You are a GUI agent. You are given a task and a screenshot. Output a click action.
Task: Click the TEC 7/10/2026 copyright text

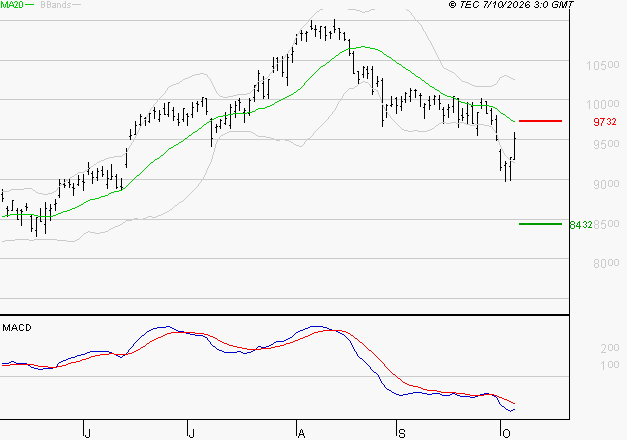[x=511, y=4]
